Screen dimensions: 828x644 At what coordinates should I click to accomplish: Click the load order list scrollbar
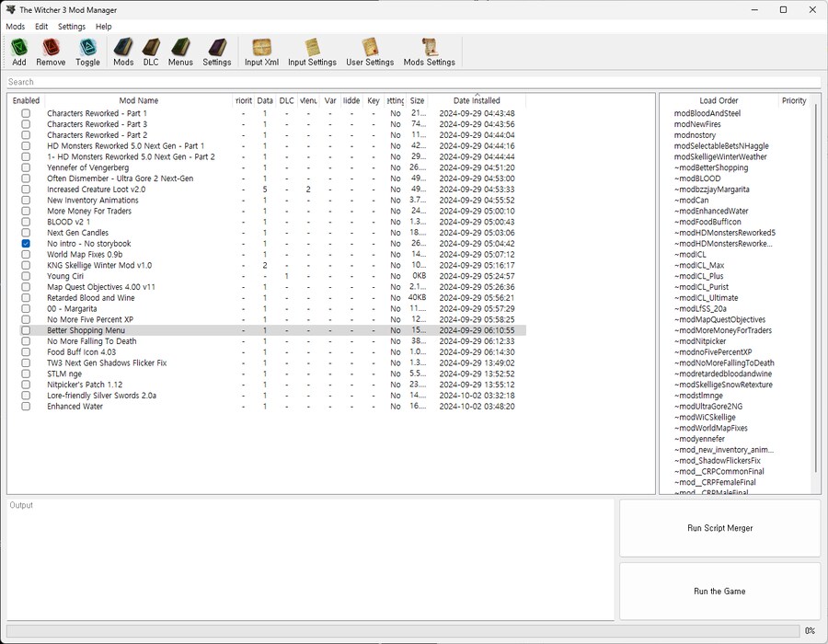(x=816, y=288)
